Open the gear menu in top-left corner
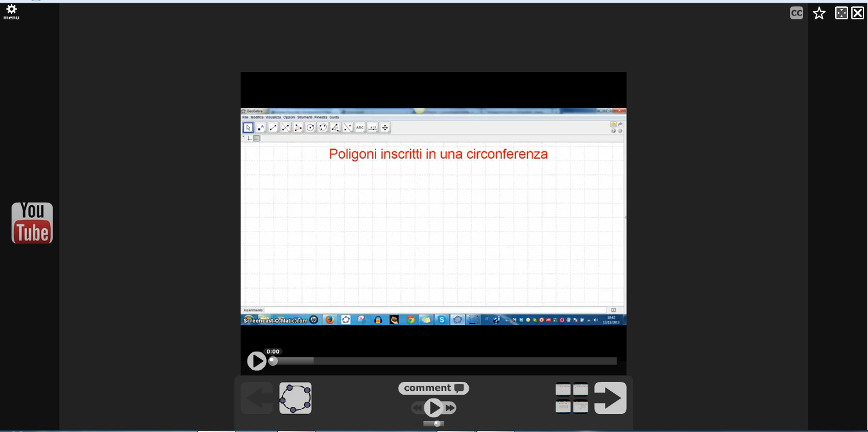This screenshot has height=432, width=868. pos(11,12)
